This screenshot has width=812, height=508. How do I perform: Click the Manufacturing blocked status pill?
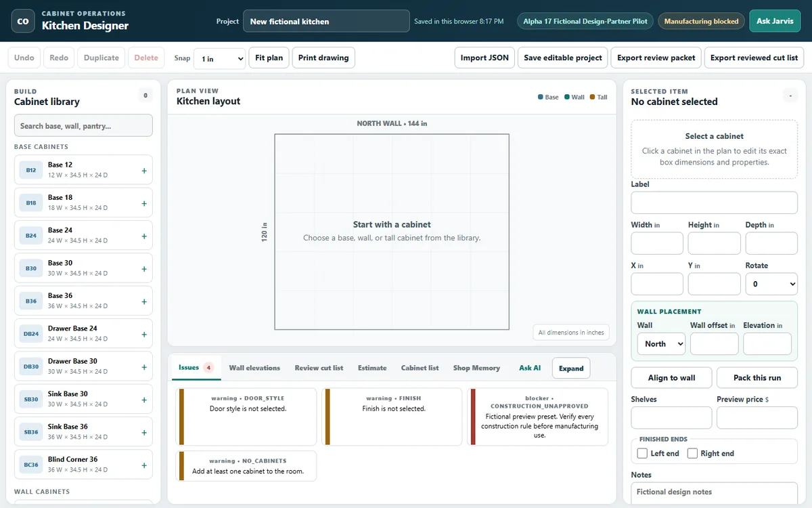click(701, 21)
